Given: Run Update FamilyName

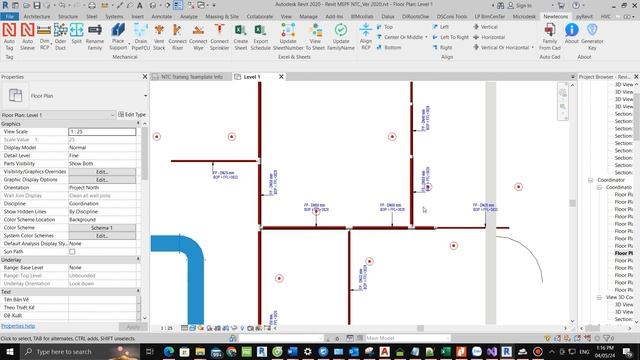Looking at the screenshot, I should [341, 37].
